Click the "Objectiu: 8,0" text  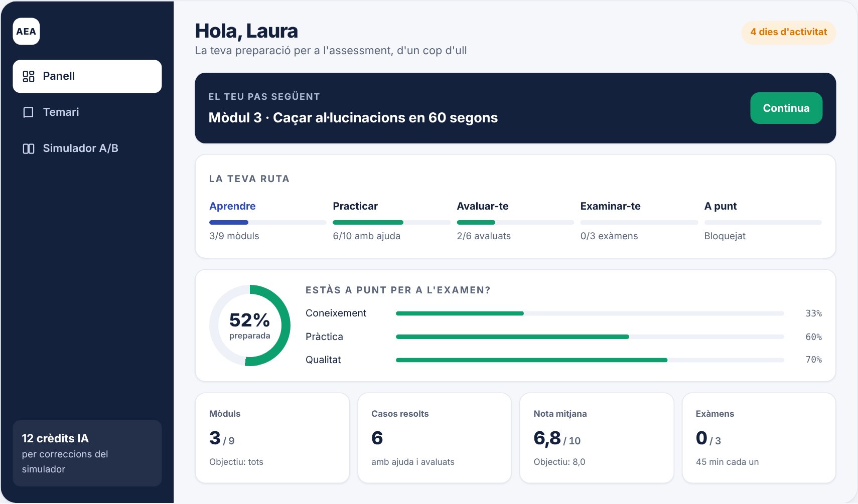tap(559, 462)
